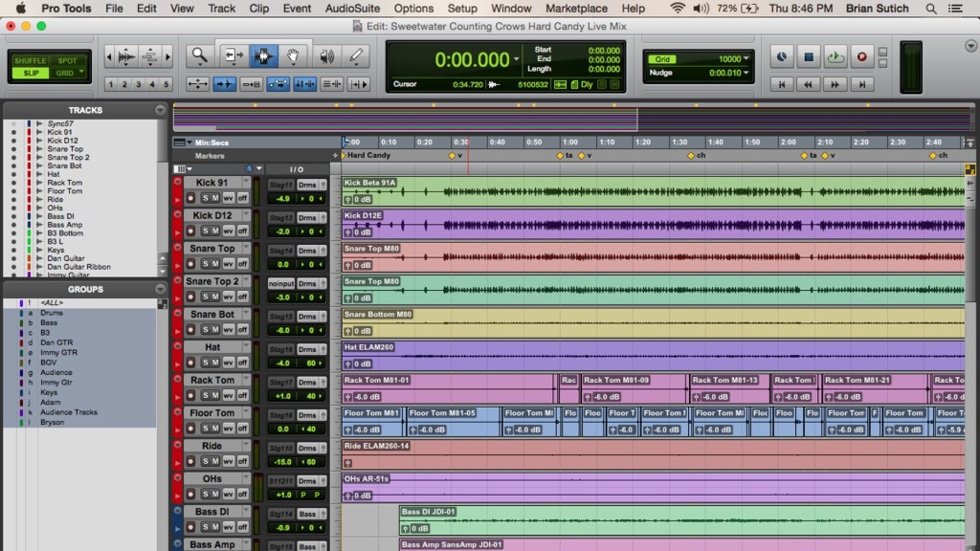Mute the Kick D12 track
This screenshot has height=551, width=980.
coord(215,231)
